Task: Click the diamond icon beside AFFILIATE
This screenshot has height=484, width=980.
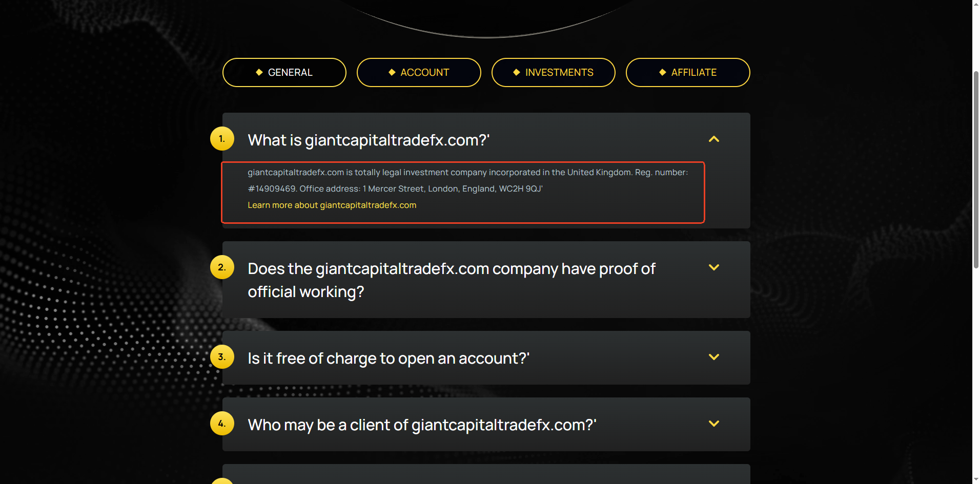Action: [x=663, y=72]
